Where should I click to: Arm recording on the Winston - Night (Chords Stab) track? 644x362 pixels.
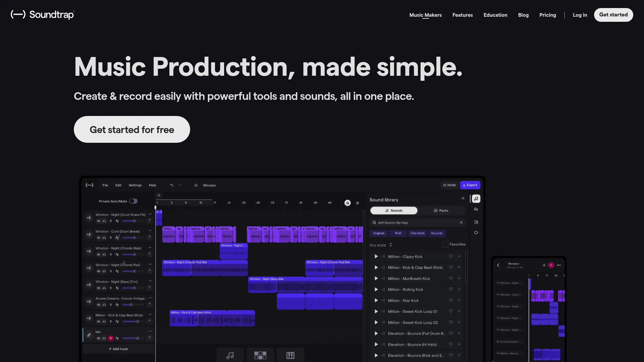click(x=111, y=254)
